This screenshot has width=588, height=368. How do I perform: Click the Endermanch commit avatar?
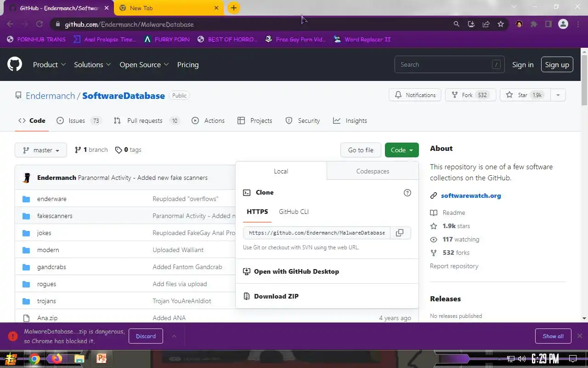27,178
